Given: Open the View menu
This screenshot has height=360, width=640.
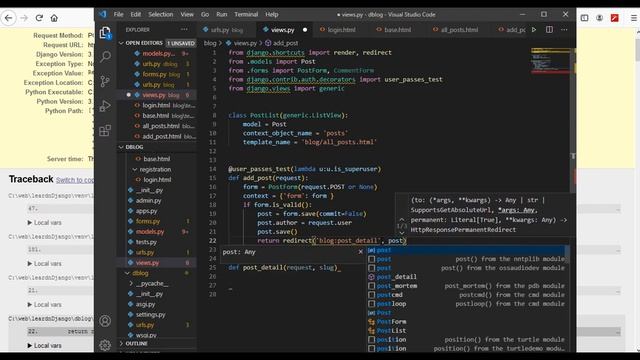Looking at the screenshot, I should [187, 14].
